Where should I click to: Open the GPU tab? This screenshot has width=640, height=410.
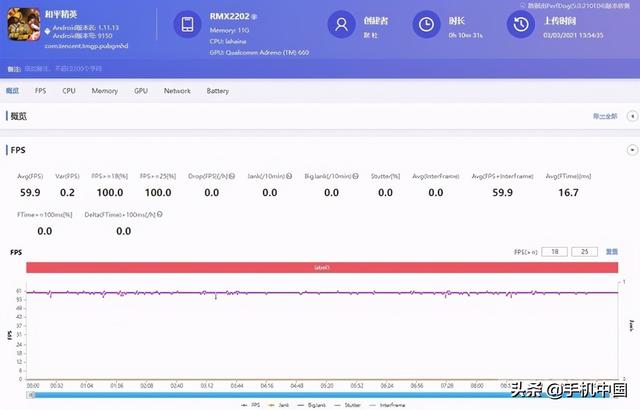tap(141, 91)
